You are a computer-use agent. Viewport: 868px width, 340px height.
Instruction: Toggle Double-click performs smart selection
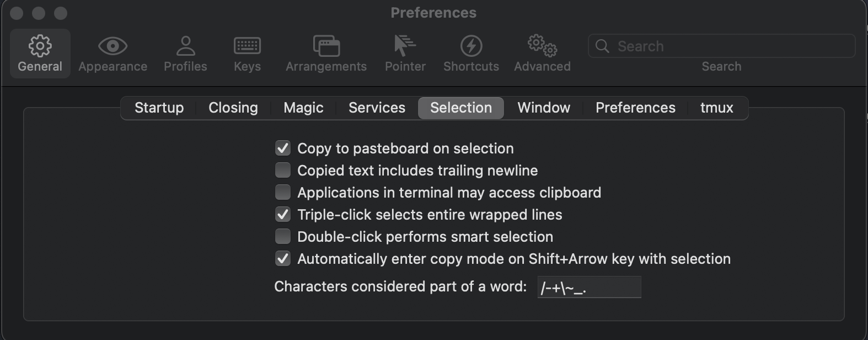click(x=283, y=236)
